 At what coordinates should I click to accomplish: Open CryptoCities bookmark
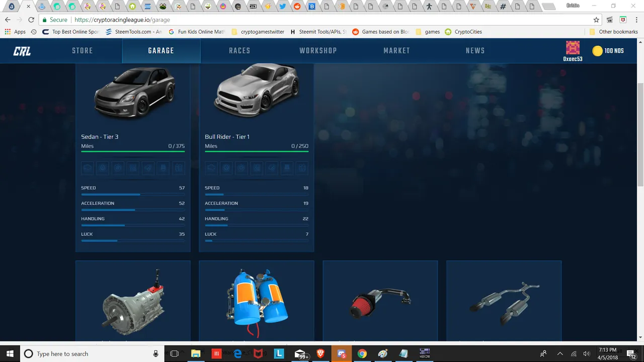pos(463,32)
